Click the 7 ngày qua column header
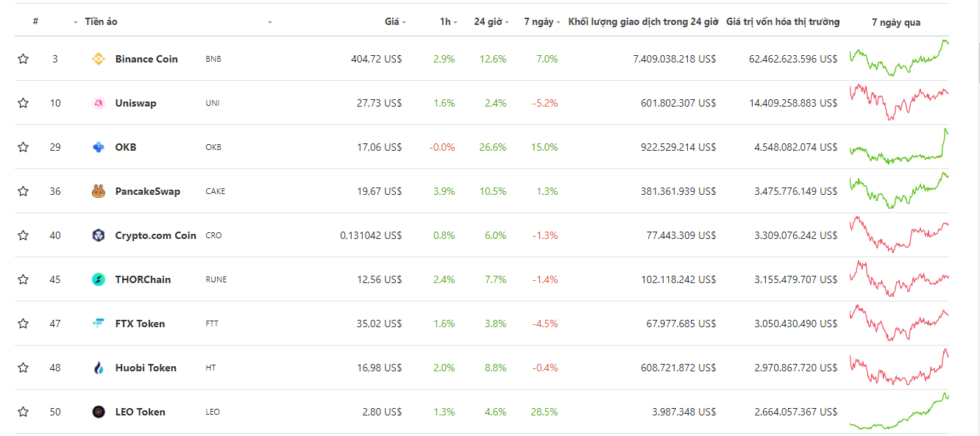The width and height of the screenshot is (980, 436). 896,22
